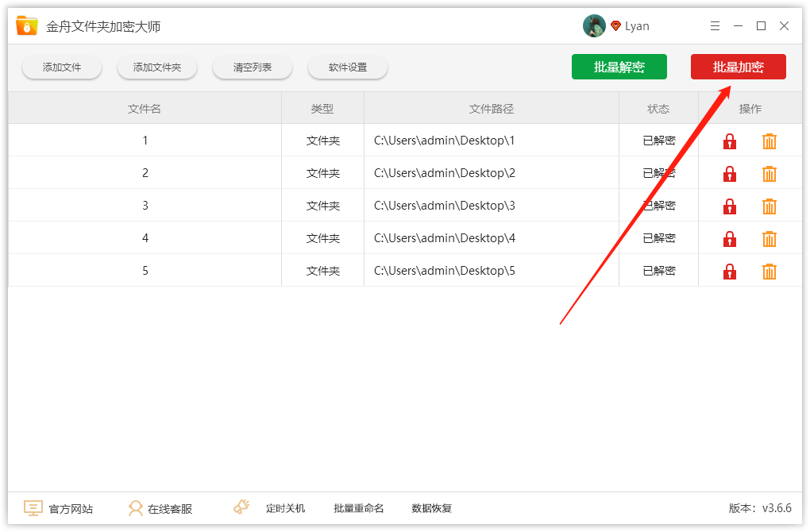Click the 官方网站 monitor icon
The width and height of the screenshot is (810, 532).
pos(33,508)
